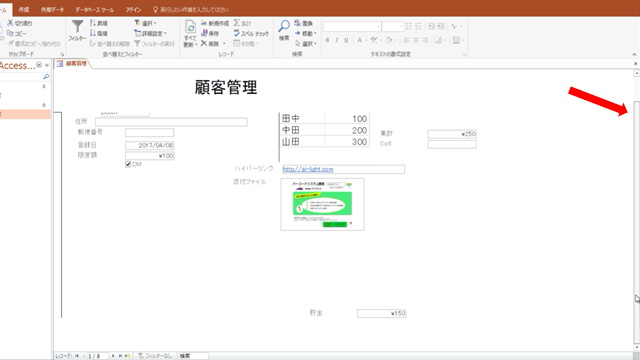Click the Refresh All (すべて更新) icon
The width and height of the screenshot is (640, 360).
coord(191,28)
